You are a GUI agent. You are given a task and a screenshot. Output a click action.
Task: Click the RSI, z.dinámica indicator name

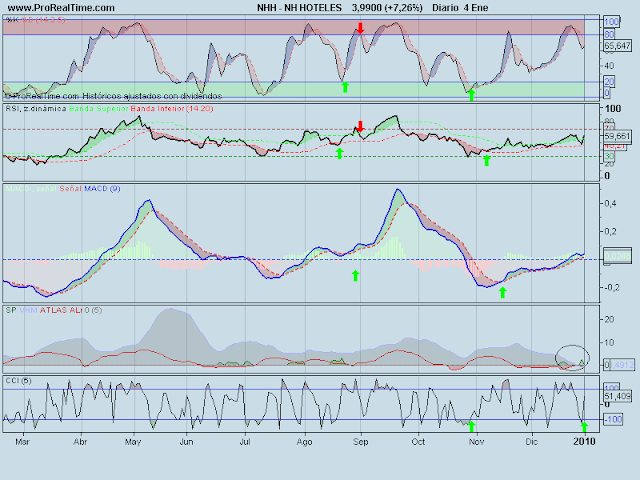[36, 109]
